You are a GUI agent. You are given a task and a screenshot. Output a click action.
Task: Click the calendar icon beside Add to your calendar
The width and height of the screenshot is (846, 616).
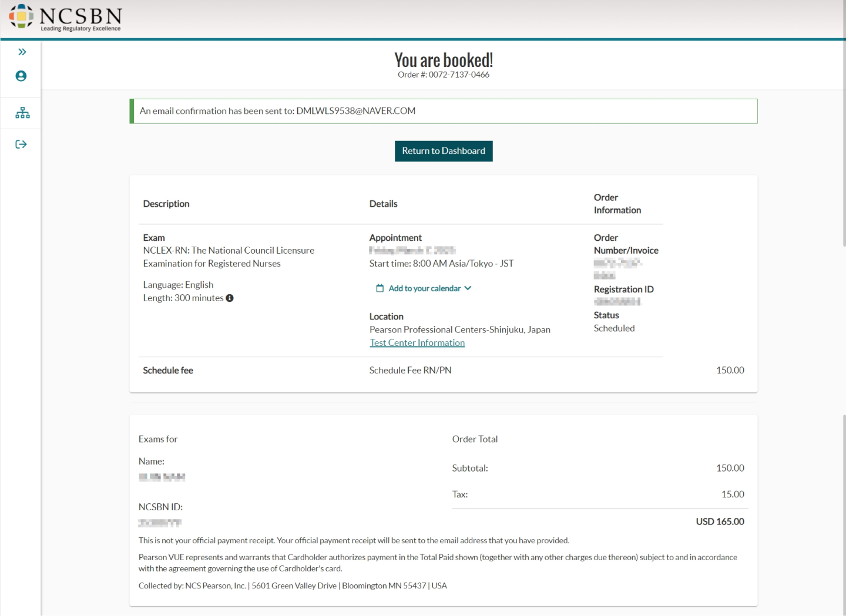(380, 288)
